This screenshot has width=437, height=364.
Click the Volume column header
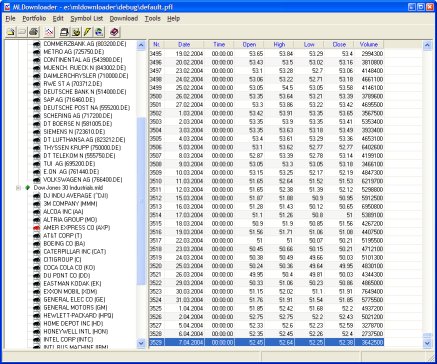click(x=369, y=44)
